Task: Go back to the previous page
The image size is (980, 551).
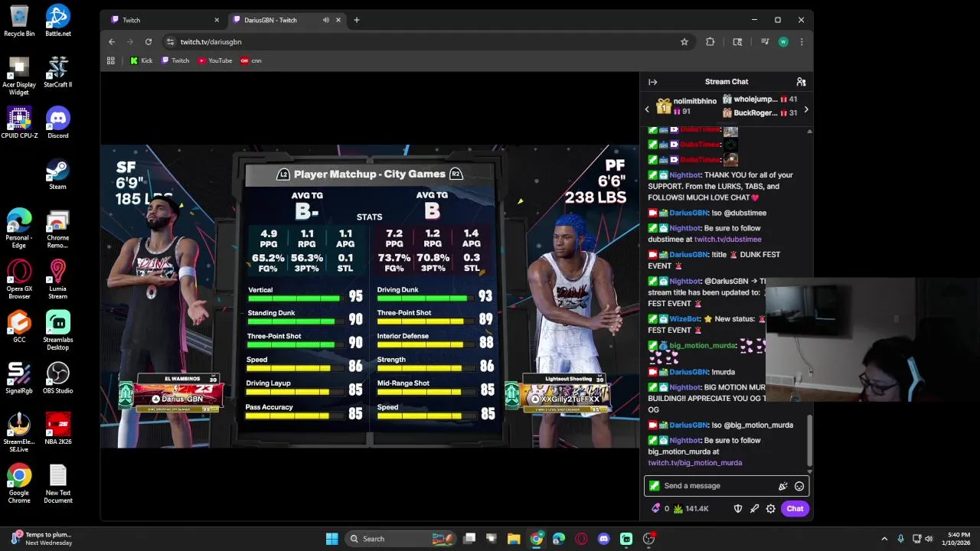Action: coord(112,42)
